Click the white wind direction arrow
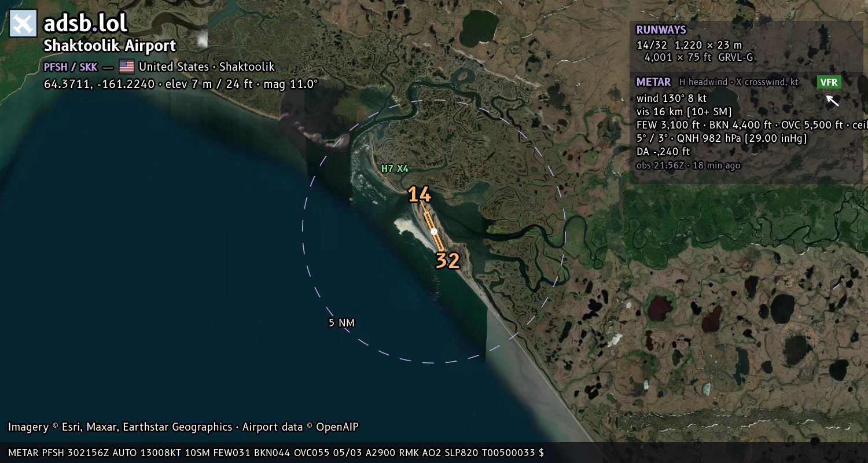 point(832,101)
